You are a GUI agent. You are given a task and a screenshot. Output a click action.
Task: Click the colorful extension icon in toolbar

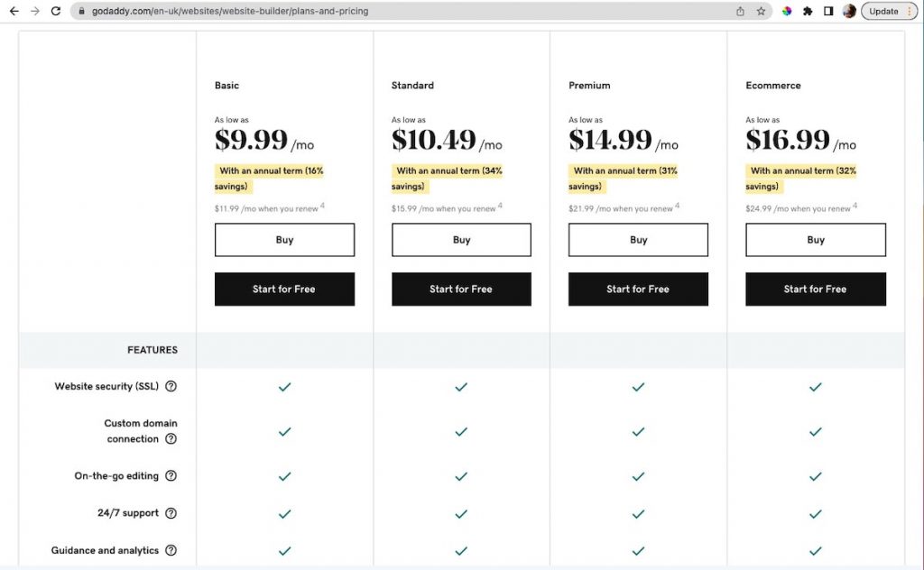click(x=784, y=11)
